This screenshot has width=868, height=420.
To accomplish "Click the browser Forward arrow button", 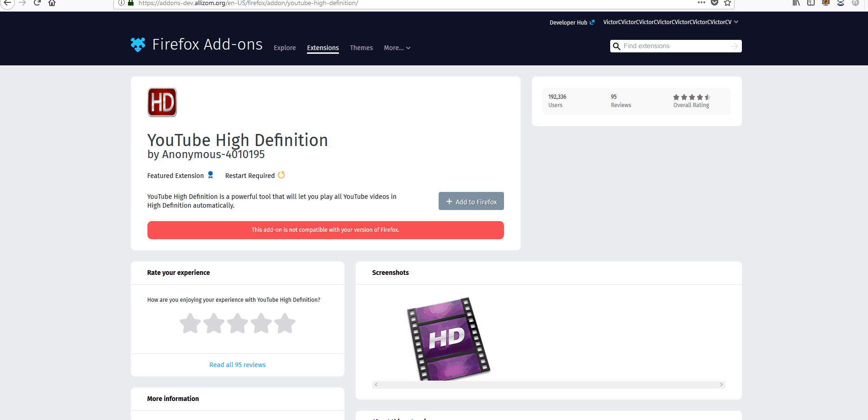I will [x=22, y=2].
